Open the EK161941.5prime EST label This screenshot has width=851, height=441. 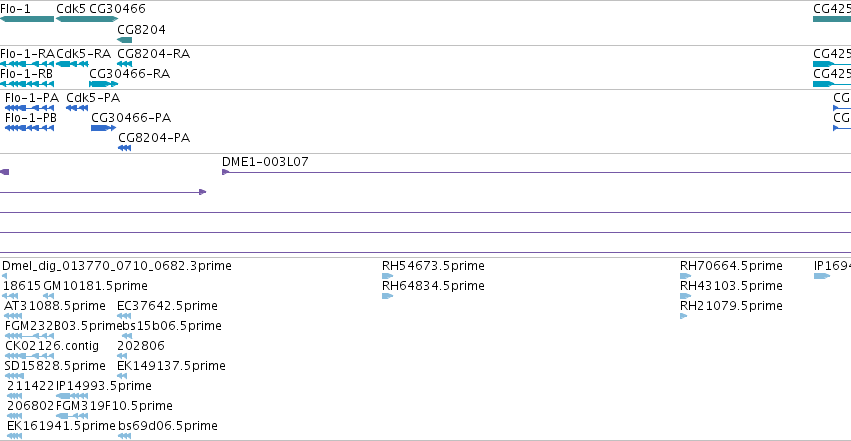click(61, 426)
